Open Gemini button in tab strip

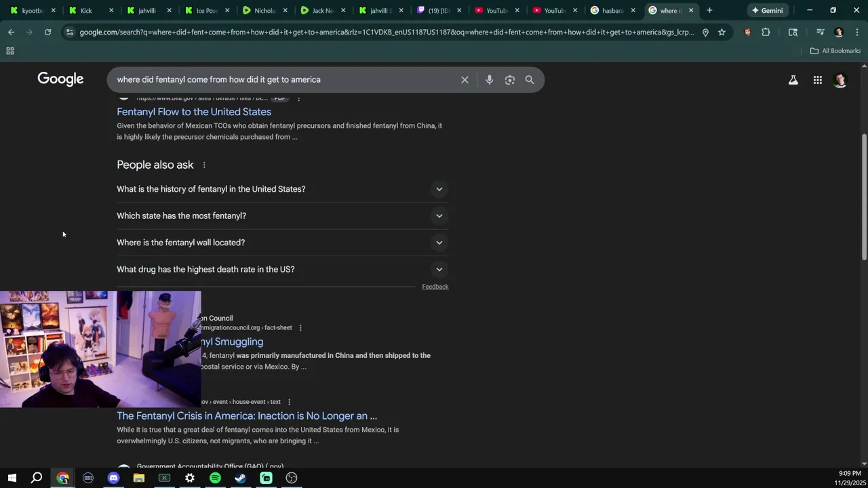point(767,10)
